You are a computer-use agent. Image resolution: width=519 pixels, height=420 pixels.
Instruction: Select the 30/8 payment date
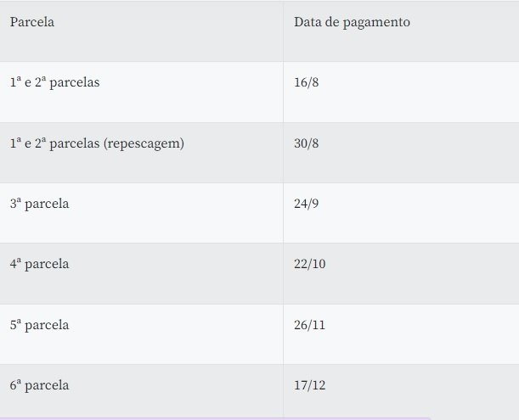[x=307, y=143]
